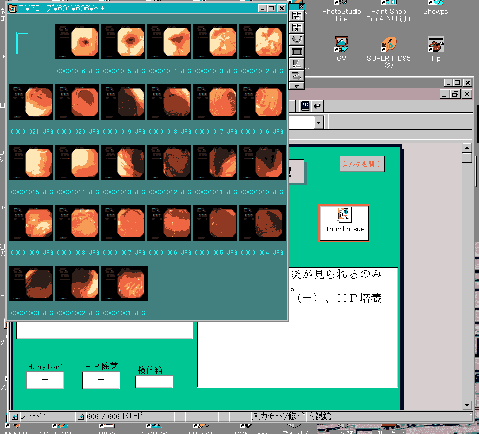The width and height of the screenshot is (479, 434).
Task: Select the last thumbnail in the bottom row
Action: pos(124,284)
